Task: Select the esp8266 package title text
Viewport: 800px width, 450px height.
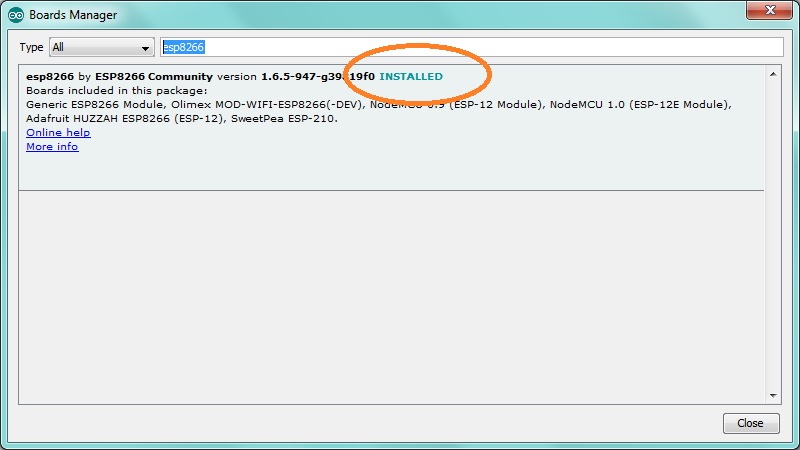Action: coord(50,77)
